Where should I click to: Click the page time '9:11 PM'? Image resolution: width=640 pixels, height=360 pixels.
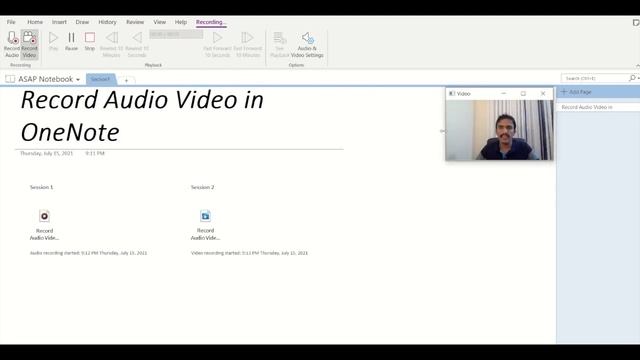tap(95, 153)
